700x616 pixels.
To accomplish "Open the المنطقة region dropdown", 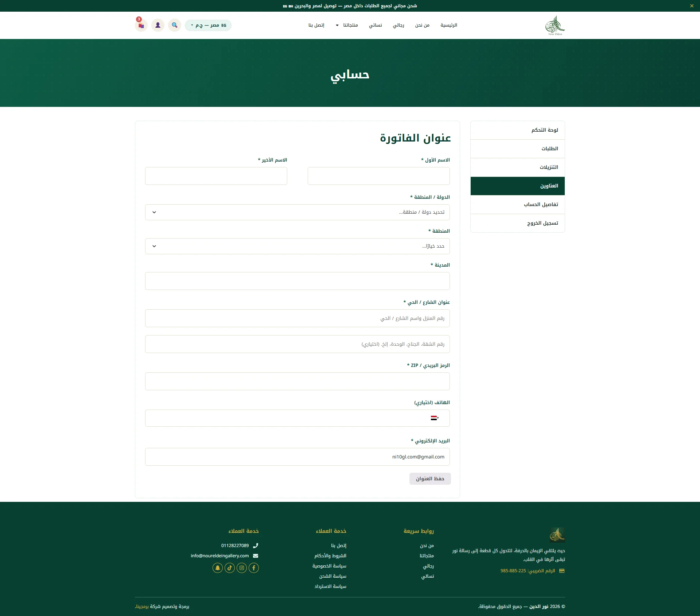I will pyautogui.click(x=297, y=246).
